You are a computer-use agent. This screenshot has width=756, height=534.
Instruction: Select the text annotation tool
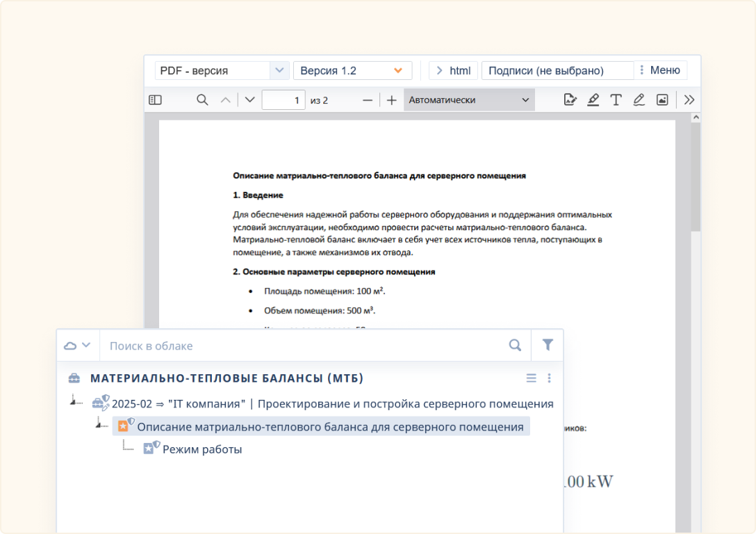click(x=616, y=100)
